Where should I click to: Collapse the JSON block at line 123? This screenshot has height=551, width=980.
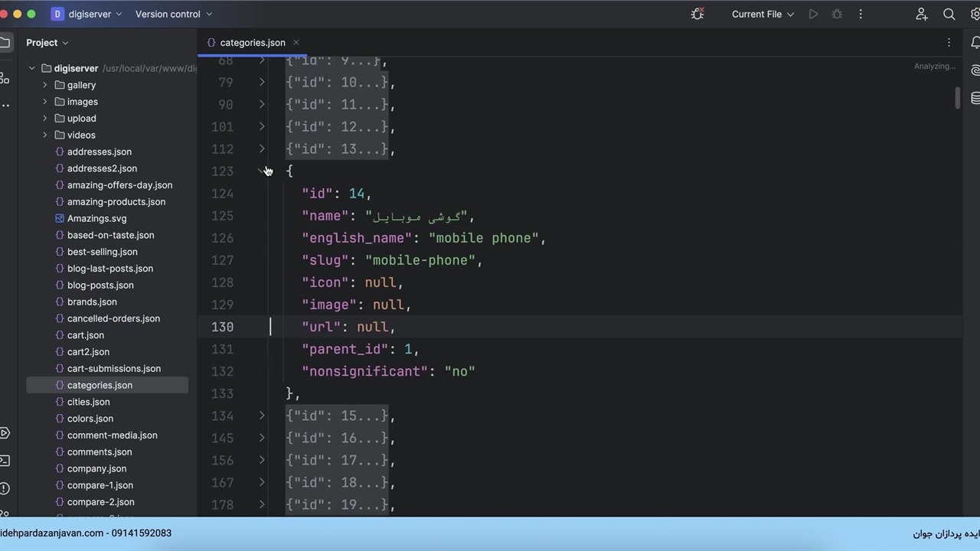[x=262, y=171]
